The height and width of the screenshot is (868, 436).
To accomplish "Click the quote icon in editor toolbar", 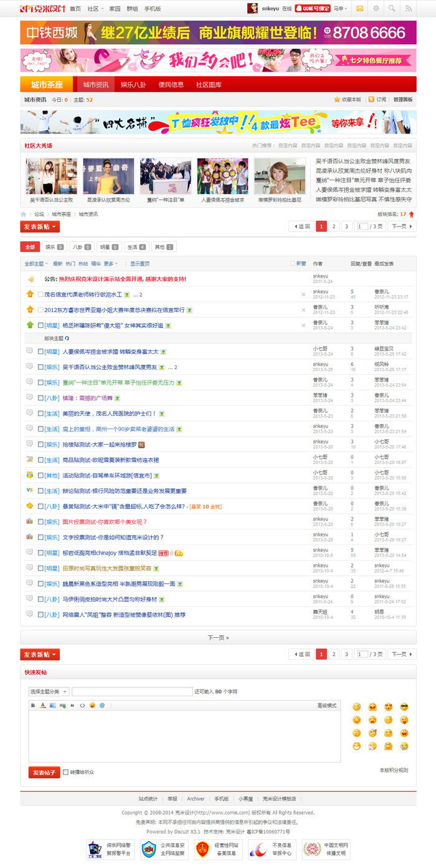I will tap(72, 705).
